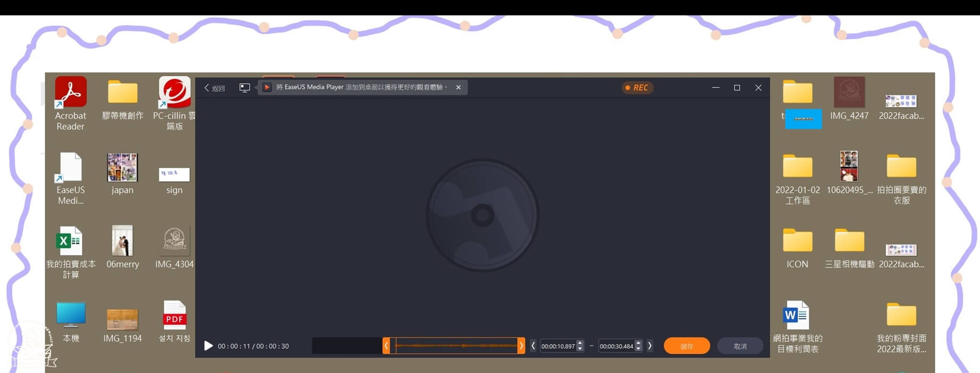Click the start time field 00:00:10.897
Image resolution: width=980 pixels, height=373 pixels.
557,346
